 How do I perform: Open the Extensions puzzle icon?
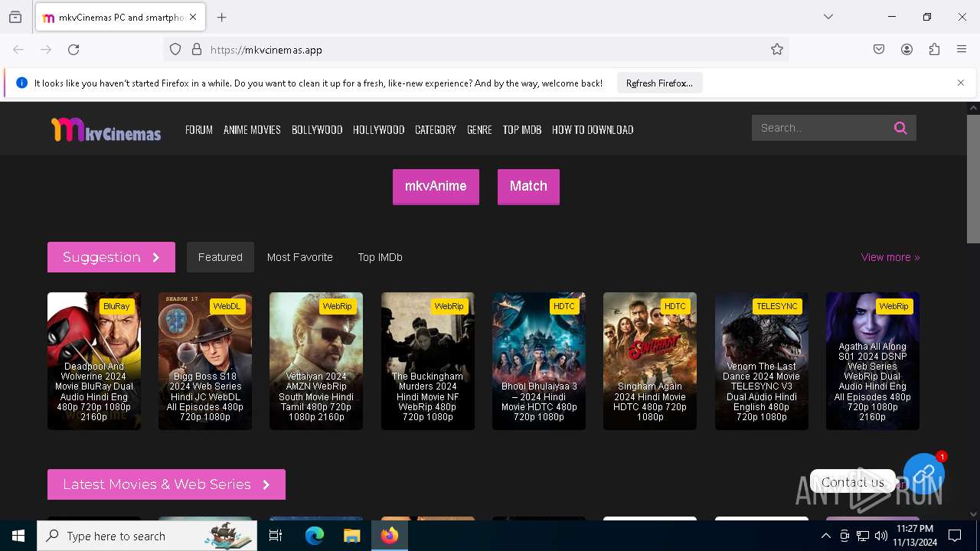(934, 50)
